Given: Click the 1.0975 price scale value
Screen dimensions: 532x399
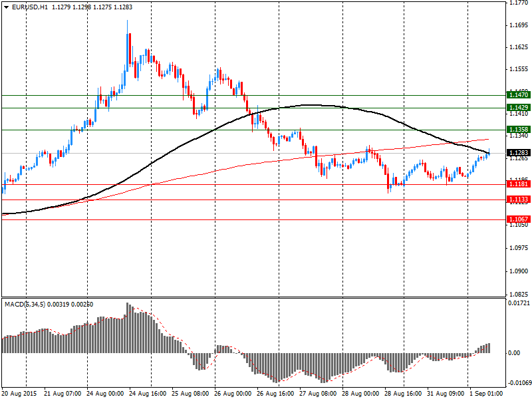Looking at the screenshot, I should 519,248.
